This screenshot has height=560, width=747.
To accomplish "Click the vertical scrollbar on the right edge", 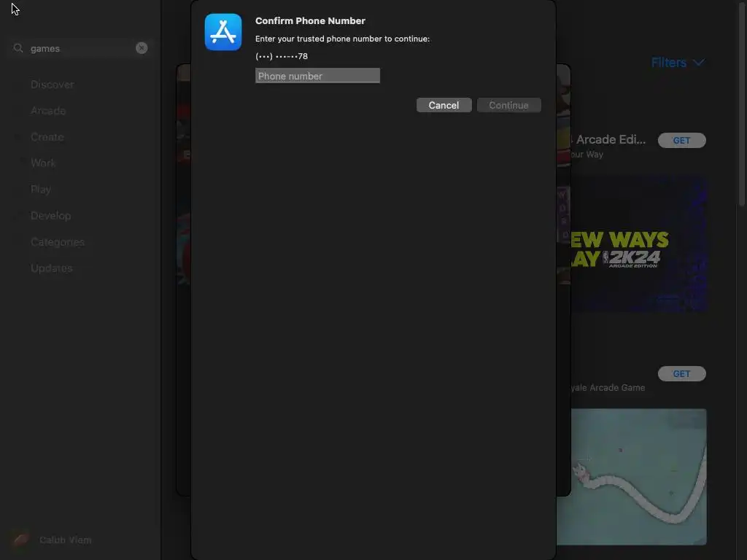I will click(741, 103).
